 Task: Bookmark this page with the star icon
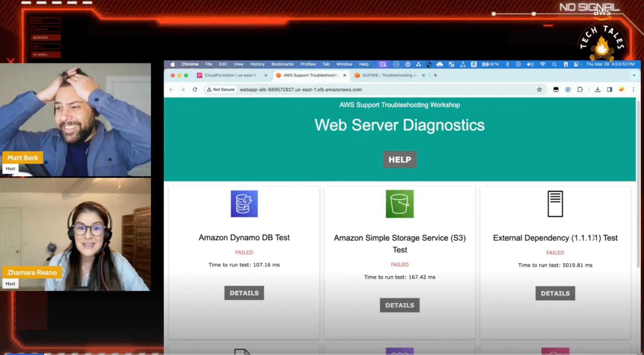click(539, 90)
